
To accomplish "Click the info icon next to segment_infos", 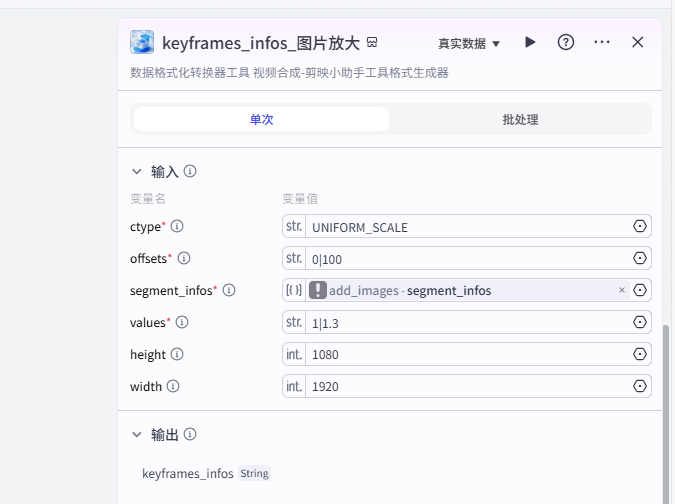I will (x=229, y=291).
